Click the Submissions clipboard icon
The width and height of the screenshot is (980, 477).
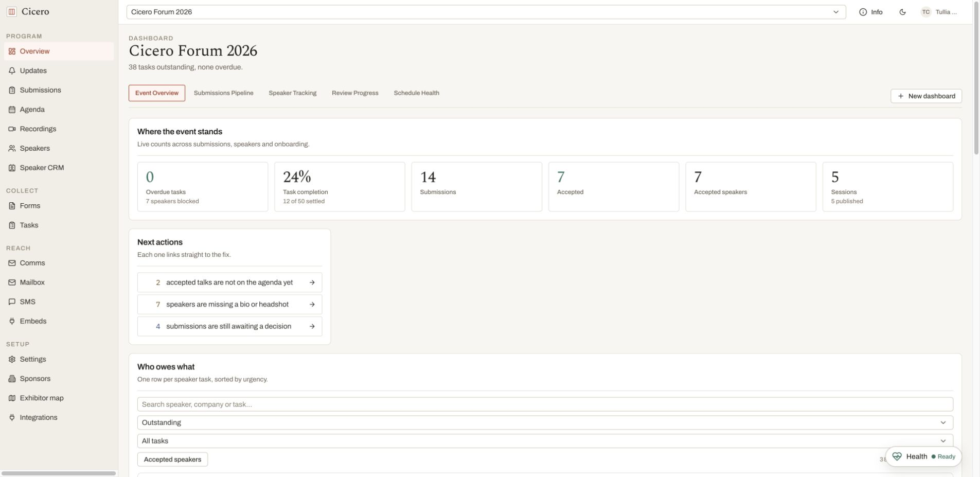[12, 90]
